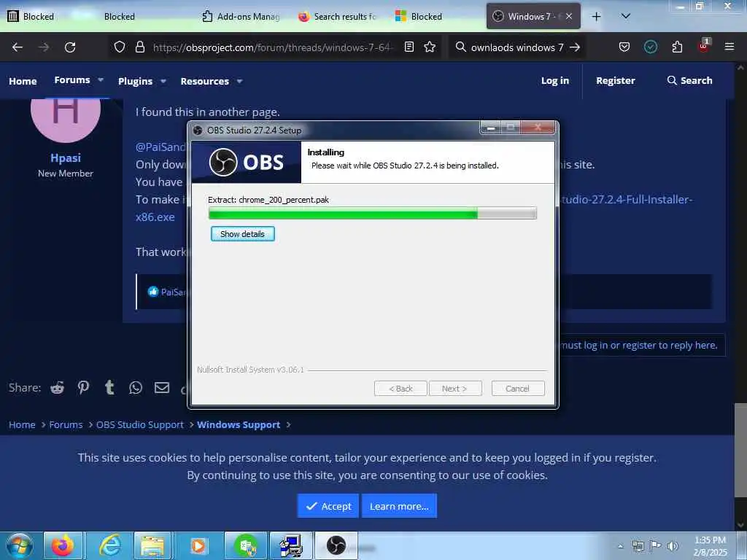Reload the page with the refresh icon

pyautogui.click(x=70, y=47)
